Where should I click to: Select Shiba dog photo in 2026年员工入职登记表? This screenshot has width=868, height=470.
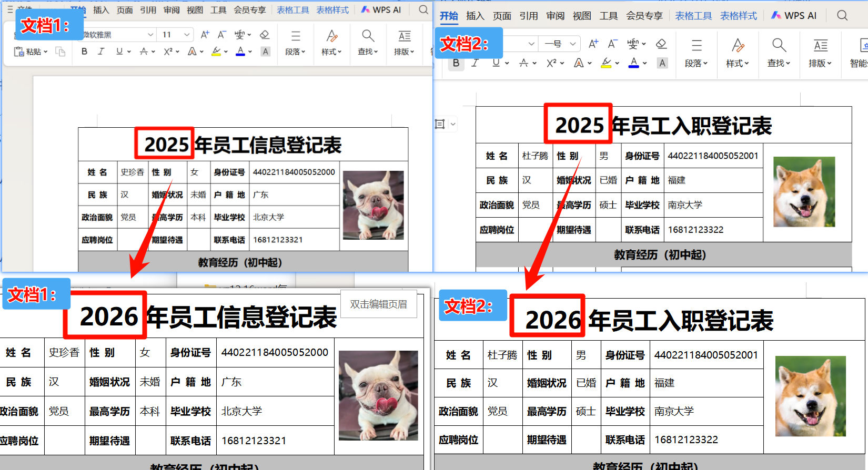pos(811,396)
